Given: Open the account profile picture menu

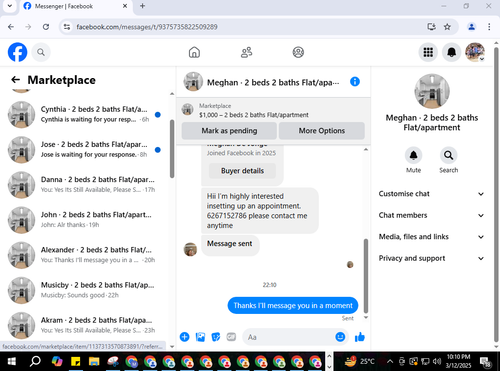Looking at the screenshot, I should (475, 52).
